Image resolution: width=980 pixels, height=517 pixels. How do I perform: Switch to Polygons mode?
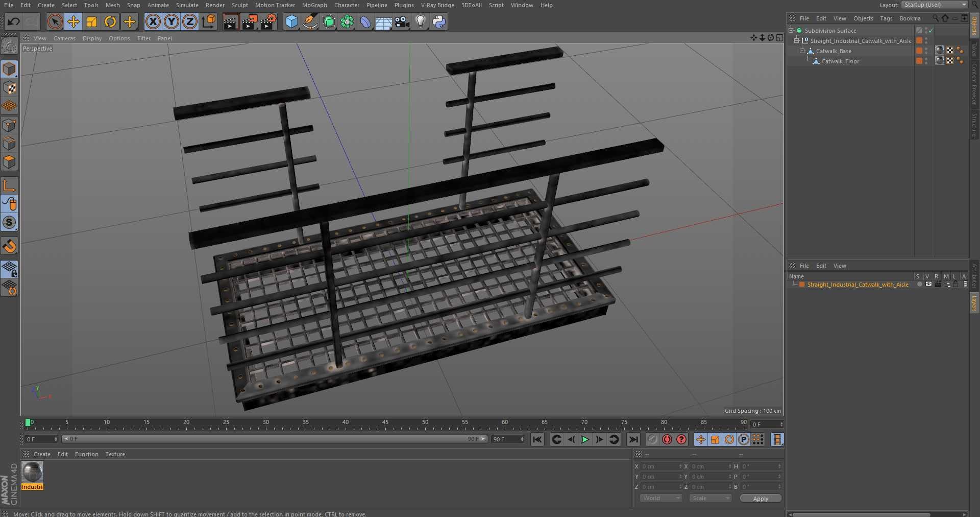[9, 162]
